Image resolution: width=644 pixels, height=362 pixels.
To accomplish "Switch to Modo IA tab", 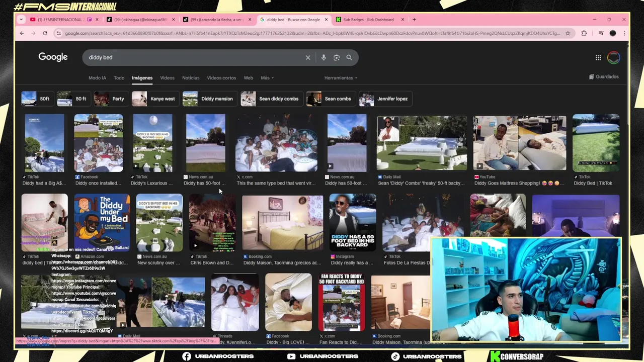I will [x=97, y=78].
